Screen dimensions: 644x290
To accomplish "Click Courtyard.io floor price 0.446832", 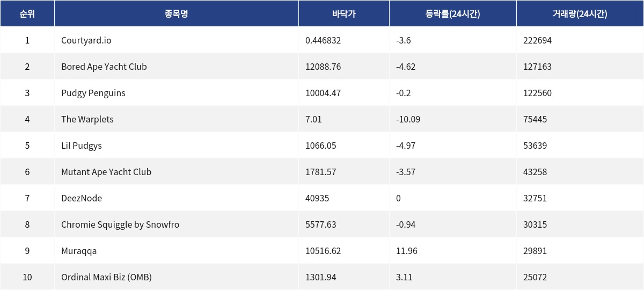I will 323,40.
